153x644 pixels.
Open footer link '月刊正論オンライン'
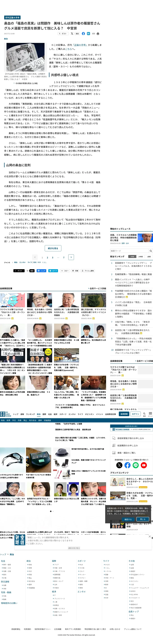point(138,575)
